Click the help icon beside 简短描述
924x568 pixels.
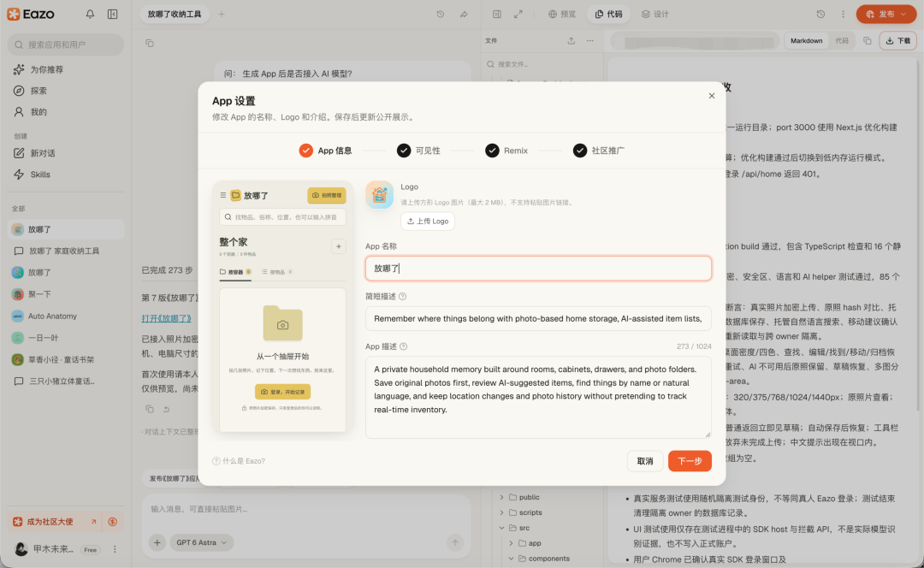(402, 296)
